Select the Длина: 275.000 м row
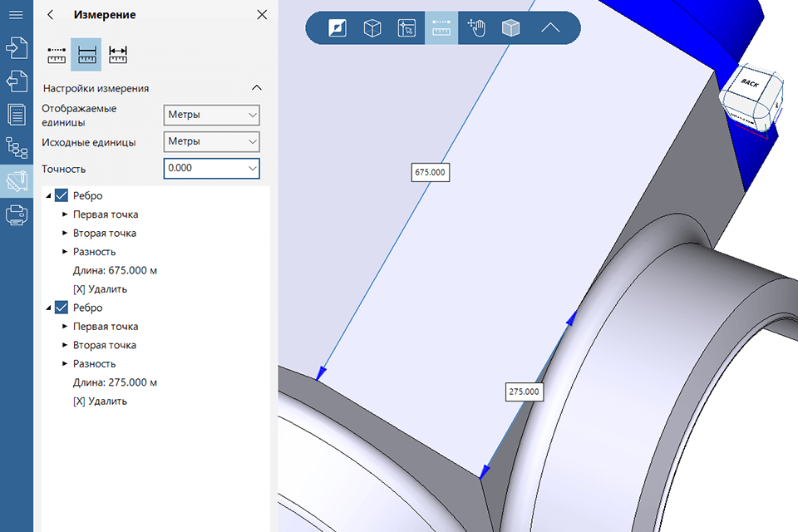The height and width of the screenshot is (532, 798). [115, 382]
